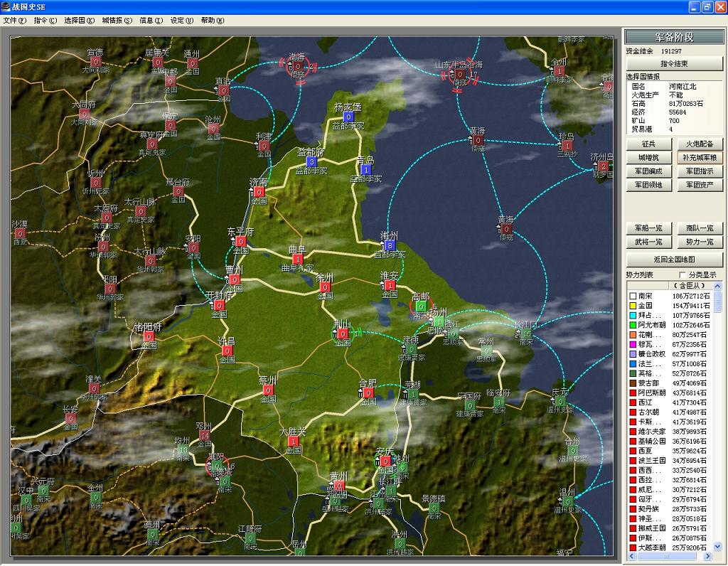Viewport: 728px width, 566px height.
Task: Click the blue 益都府 castle marker
Action: (x=311, y=161)
